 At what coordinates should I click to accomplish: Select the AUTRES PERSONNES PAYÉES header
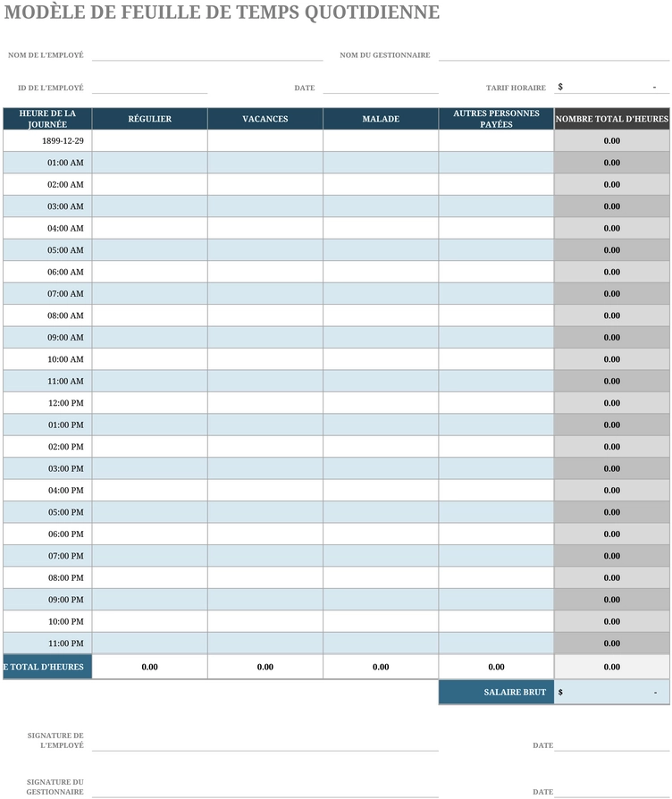pyautogui.click(x=496, y=119)
